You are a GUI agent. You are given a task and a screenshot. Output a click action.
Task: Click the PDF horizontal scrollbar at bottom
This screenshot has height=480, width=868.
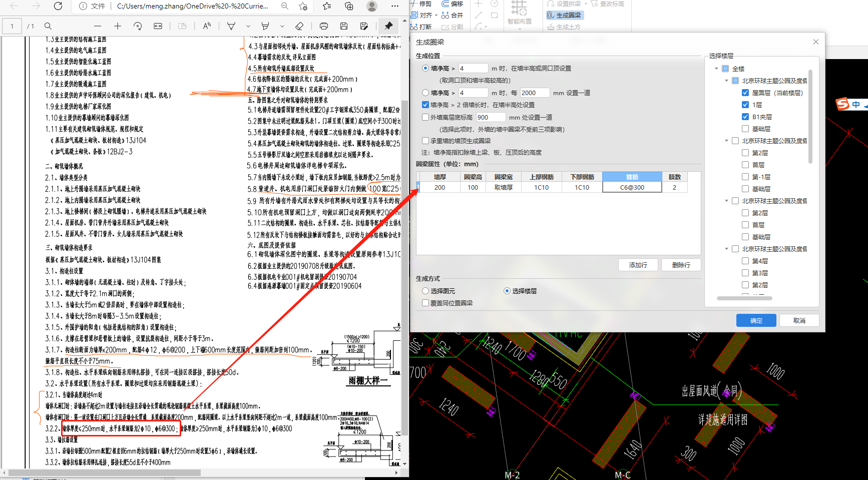click(x=105, y=472)
